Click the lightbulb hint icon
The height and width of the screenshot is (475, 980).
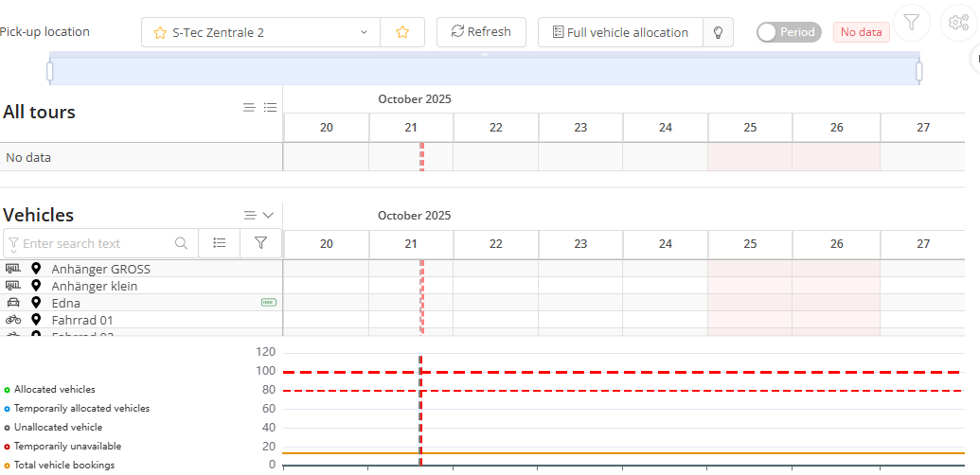coord(719,32)
